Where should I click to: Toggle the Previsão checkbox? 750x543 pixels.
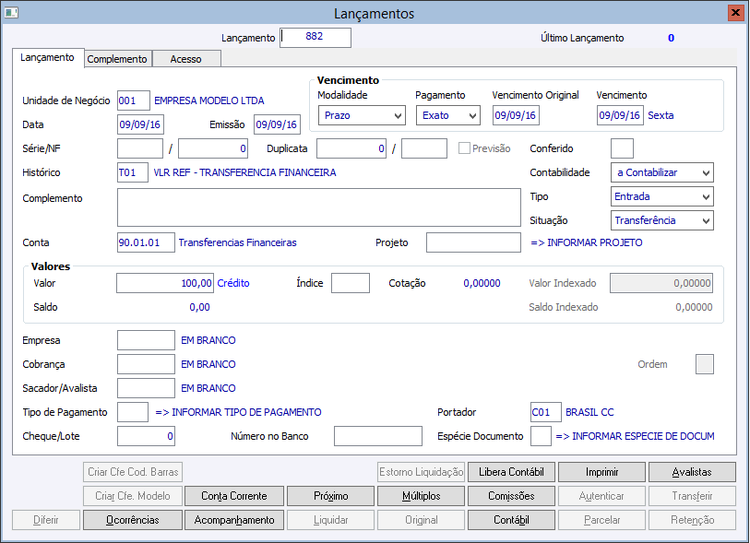pyautogui.click(x=464, y=148)
